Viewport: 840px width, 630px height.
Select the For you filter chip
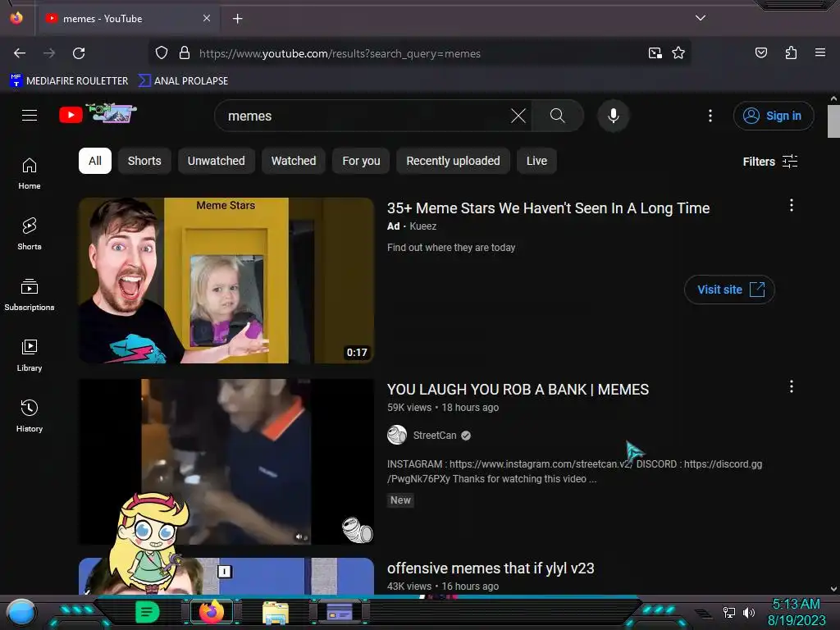[x=361, y=161]
